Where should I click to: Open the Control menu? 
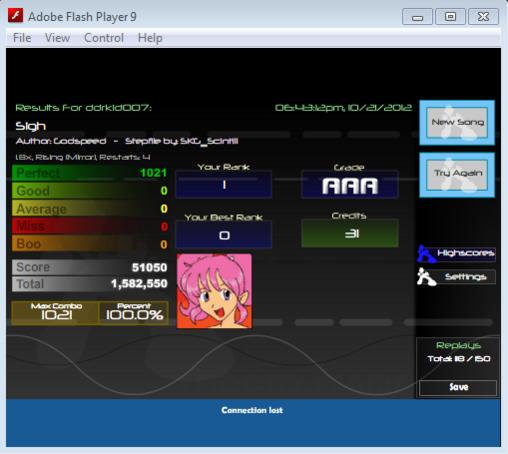coord(104,38)
